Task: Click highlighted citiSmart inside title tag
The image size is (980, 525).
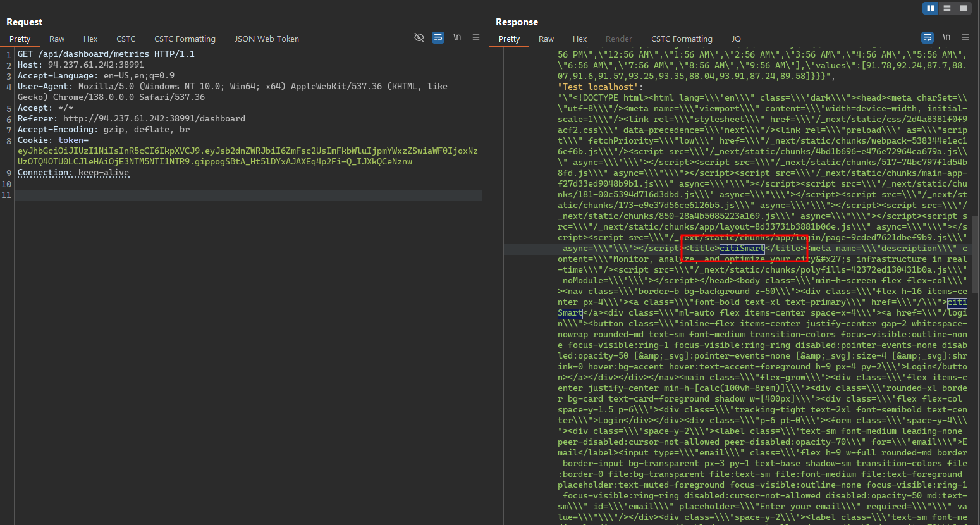Action: pyautogui.click(x=742, y=249)
